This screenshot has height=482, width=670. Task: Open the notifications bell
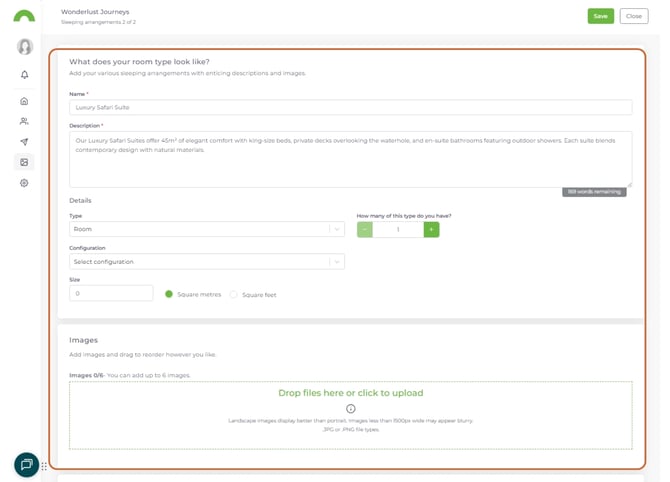25,75
